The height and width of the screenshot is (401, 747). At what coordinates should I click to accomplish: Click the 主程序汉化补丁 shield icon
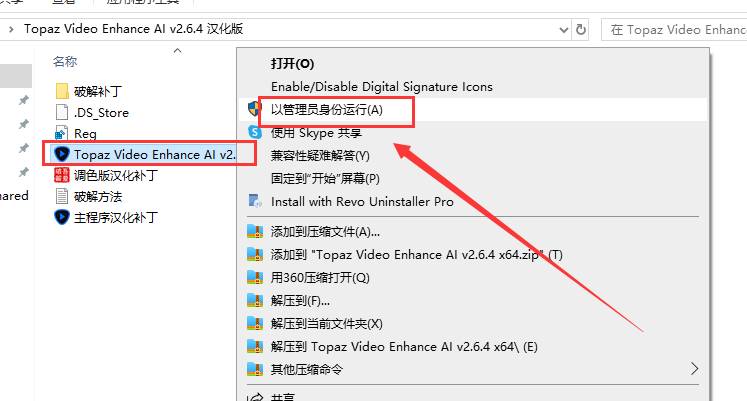(x=62, y=216)
